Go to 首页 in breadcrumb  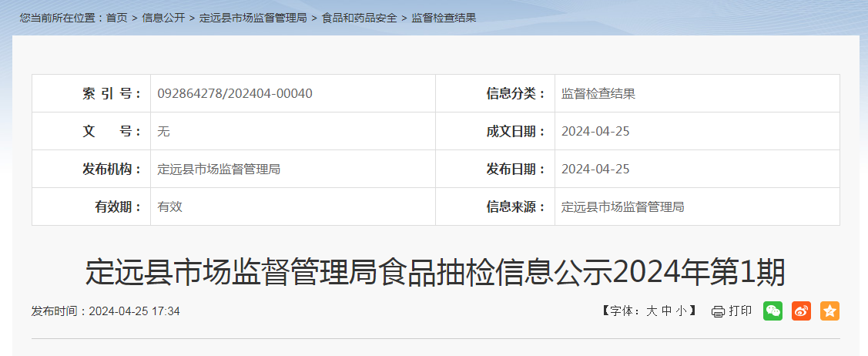(117, 18)
